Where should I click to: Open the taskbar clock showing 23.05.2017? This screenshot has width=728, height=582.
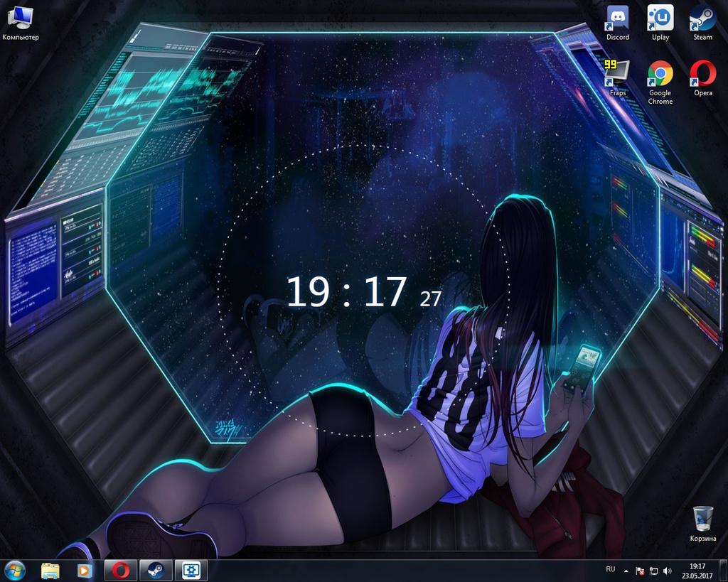coord(697,571)
